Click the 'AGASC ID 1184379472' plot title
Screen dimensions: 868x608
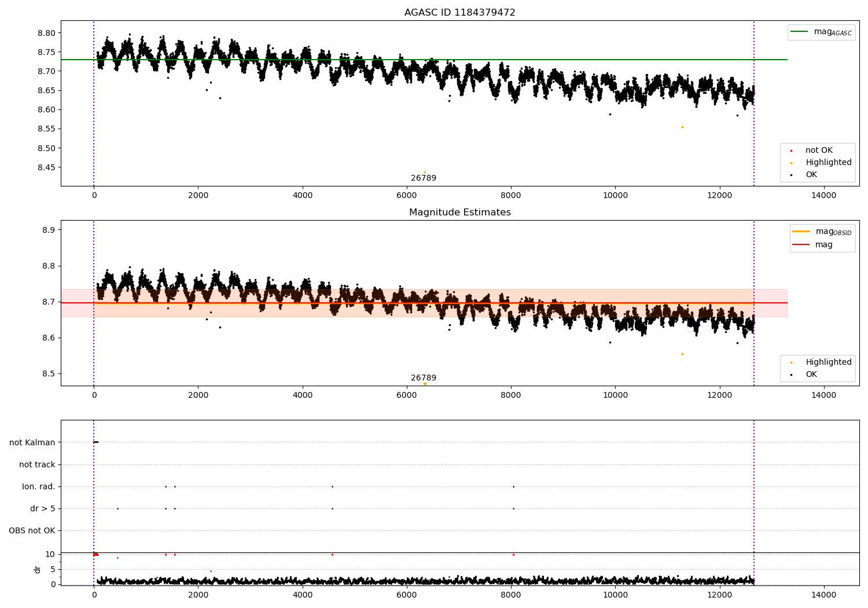click(459, 13)
